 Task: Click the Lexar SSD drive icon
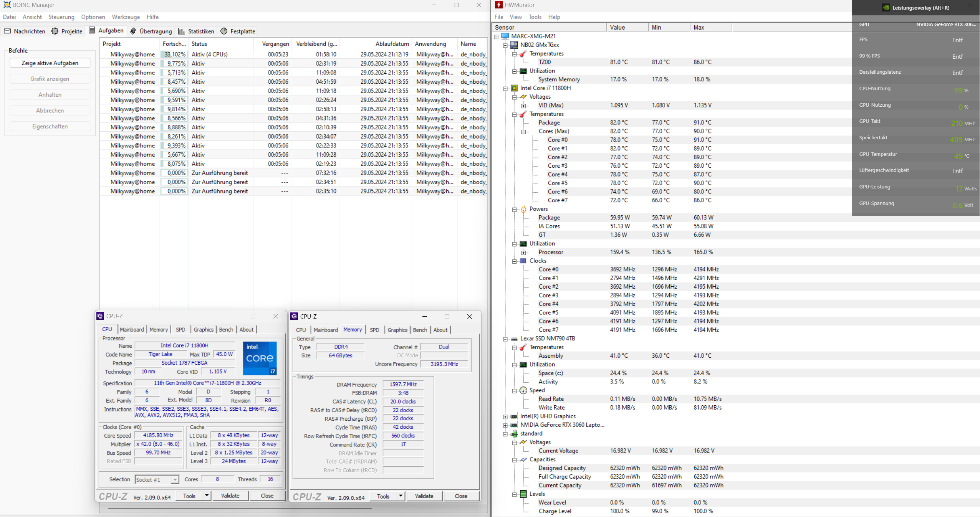[514, 339]
